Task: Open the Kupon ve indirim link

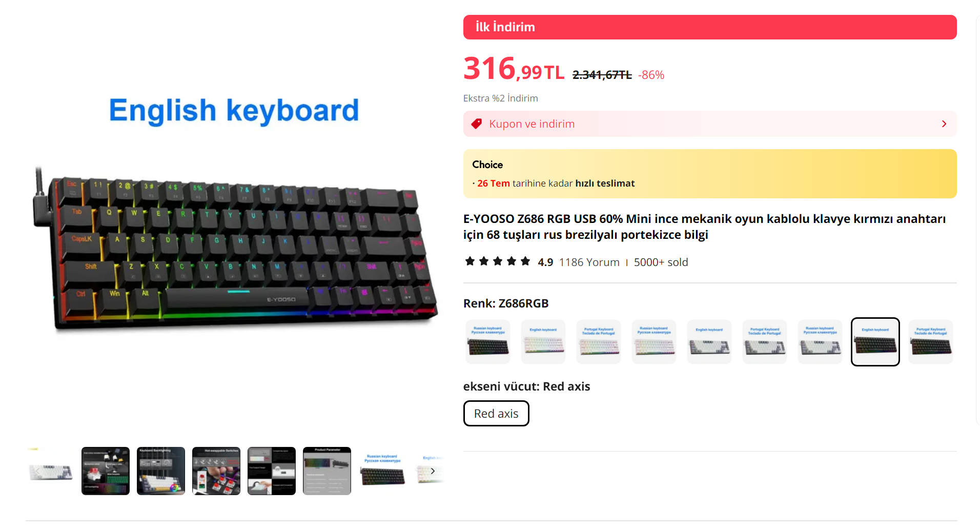Action: tap(532, 124)
